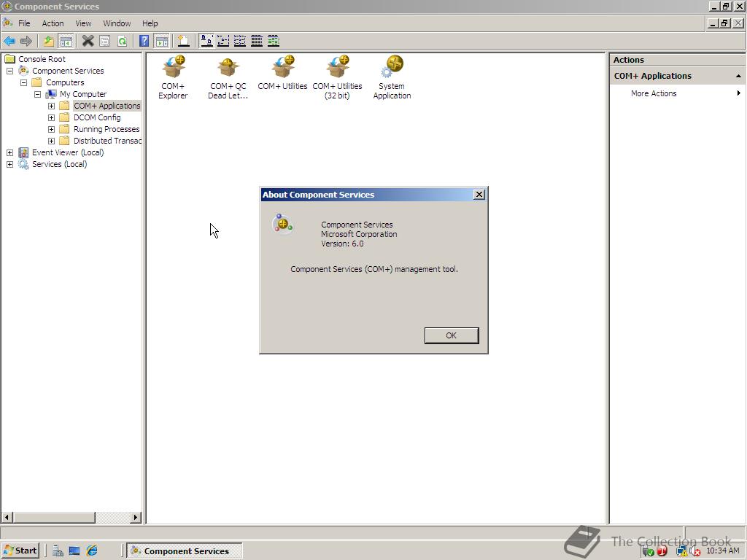Select Computers folder in tree

pos(65,82)
